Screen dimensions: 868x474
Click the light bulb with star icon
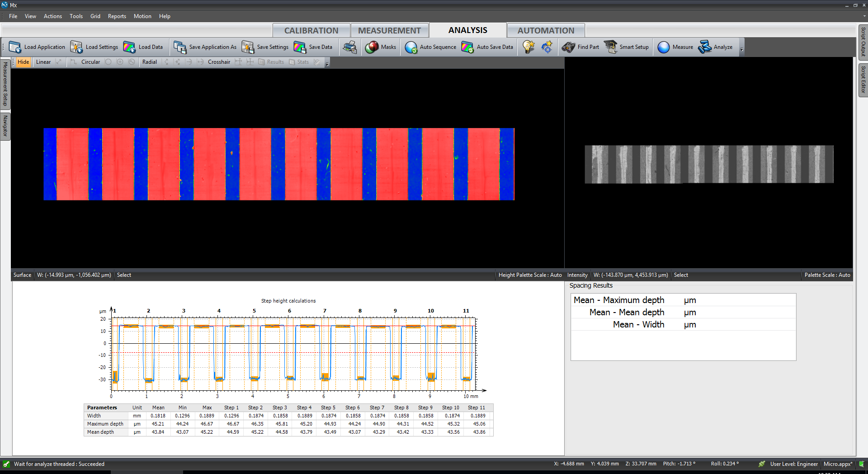(528, 47)
